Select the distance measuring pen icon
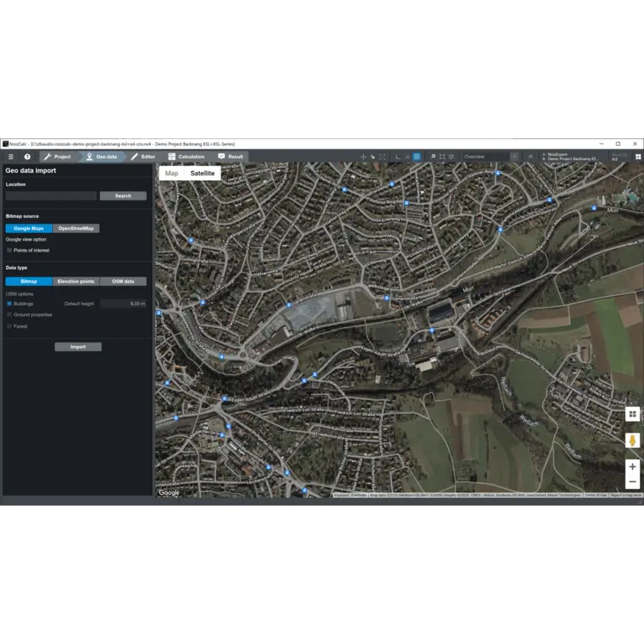644x644 pixels. tap(407, 157)
